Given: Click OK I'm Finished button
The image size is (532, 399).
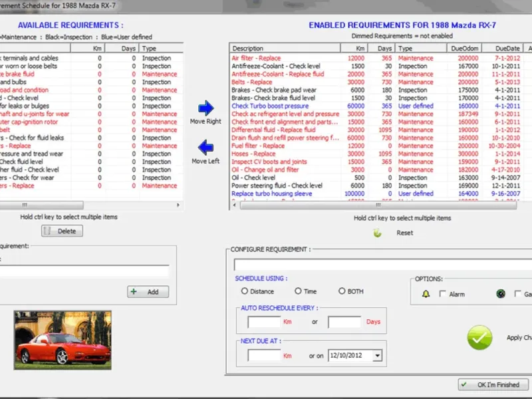Looking at the screenshot, I should tap(493, 385).
